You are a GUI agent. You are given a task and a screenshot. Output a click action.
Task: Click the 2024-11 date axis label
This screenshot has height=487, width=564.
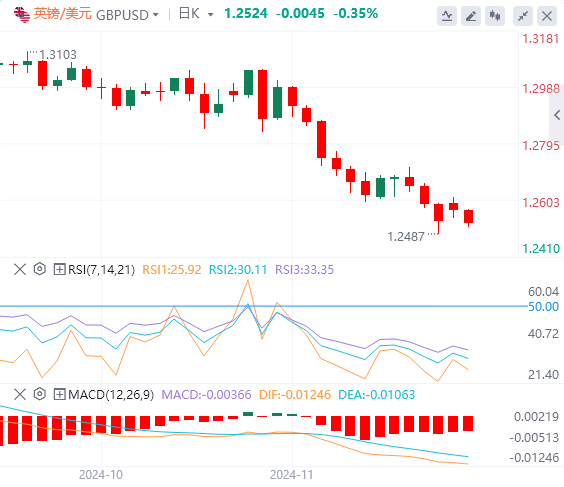pyautogui.click(x=292, y=474)
